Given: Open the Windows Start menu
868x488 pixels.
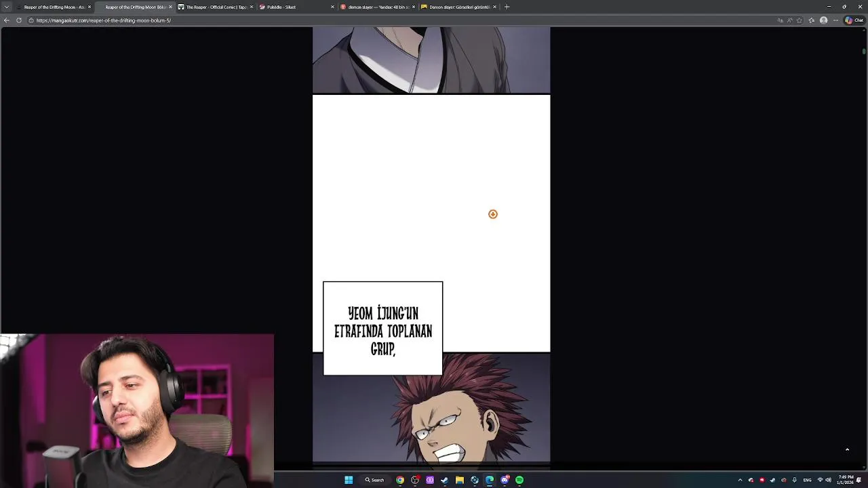Looking at the screenshot, I should tap(349, 480).
